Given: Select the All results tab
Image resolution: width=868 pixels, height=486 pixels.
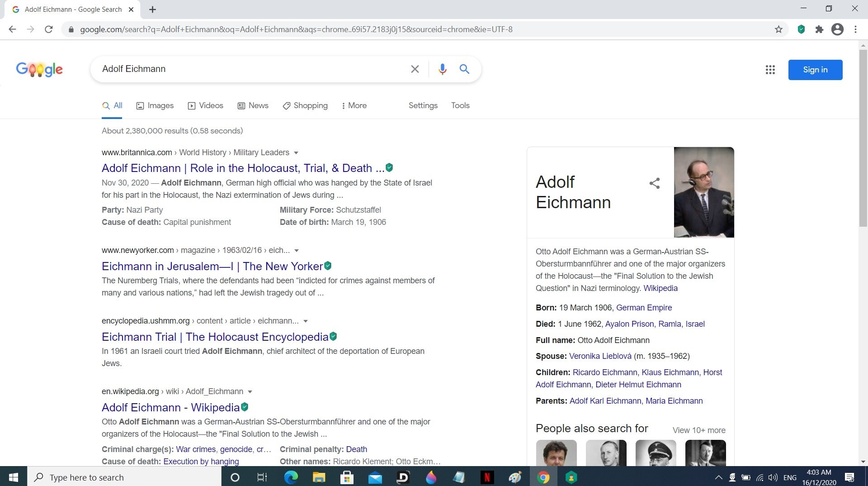Looking at the screenshot, I should click(x=112, y=105).
